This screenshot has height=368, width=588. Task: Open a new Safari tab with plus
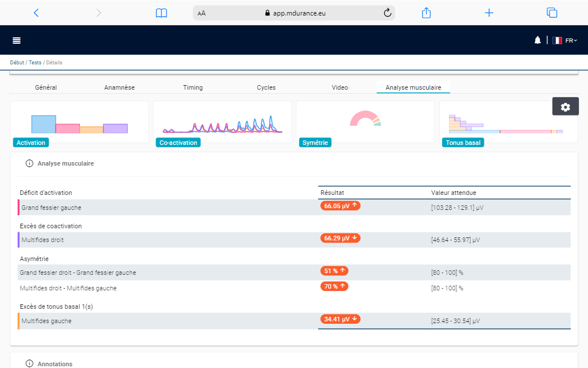point(489,13)
